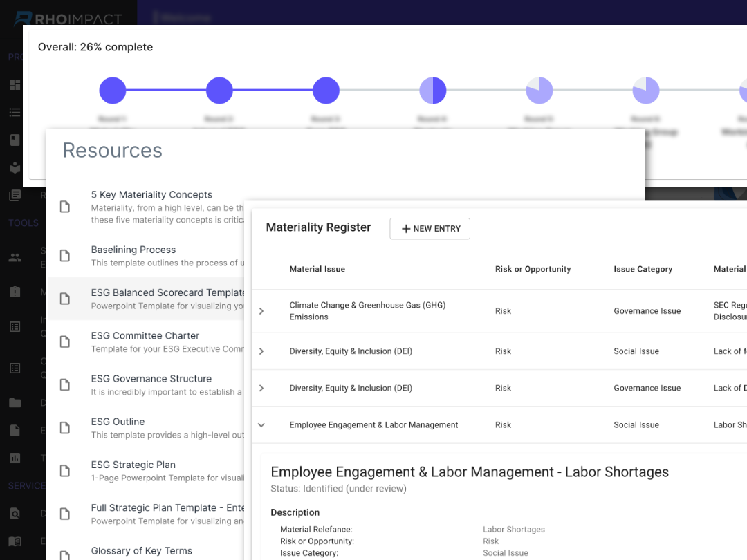Image resolution: width=747 pixels, height=560 pixels.
Task: Select the fifth progress step circle
Action: 539,90
